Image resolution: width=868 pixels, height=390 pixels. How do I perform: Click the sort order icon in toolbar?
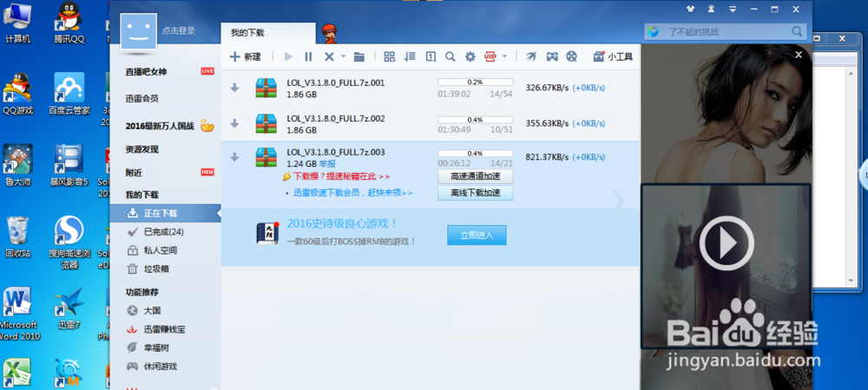[x=411, y=56]
